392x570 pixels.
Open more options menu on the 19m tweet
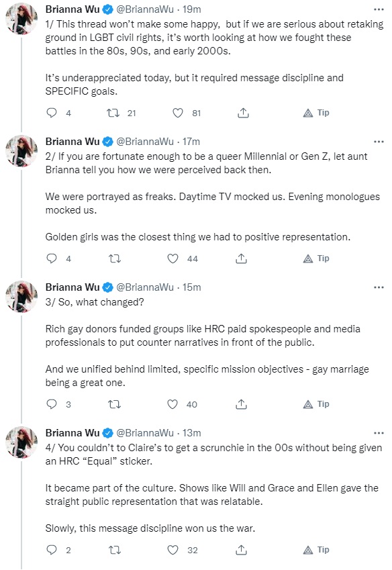(x=379, y=9)
